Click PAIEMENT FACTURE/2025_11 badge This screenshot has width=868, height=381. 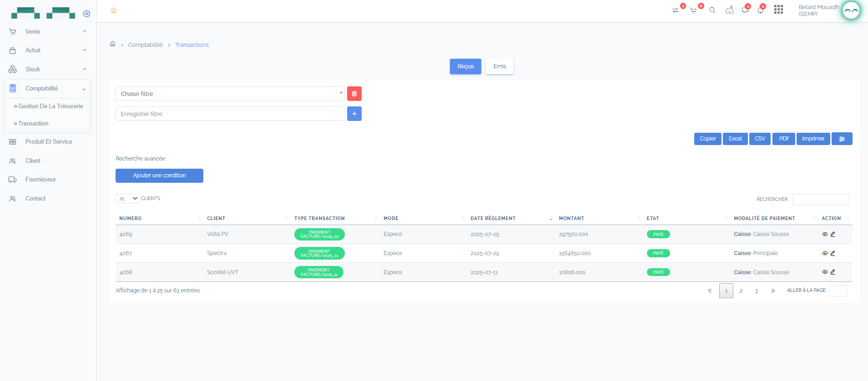pyautogui.click(x=319, y=253)
